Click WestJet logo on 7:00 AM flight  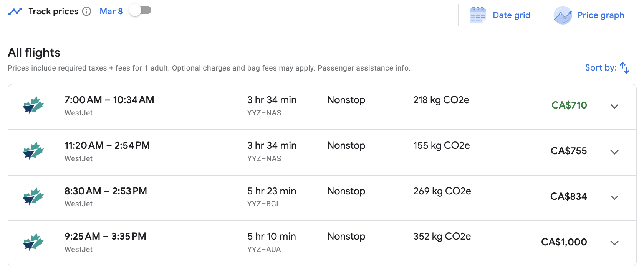[33, 105]
